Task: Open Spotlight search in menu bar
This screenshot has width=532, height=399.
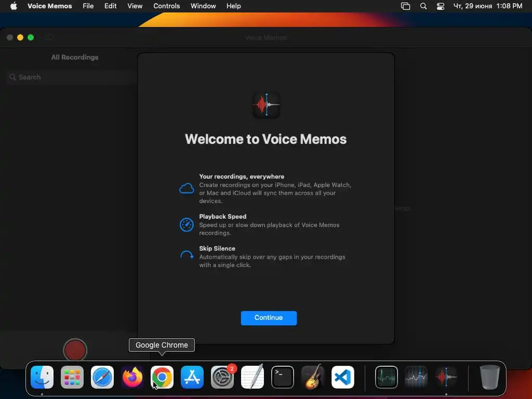Action: pyautogui.click(x=423, y=6)
